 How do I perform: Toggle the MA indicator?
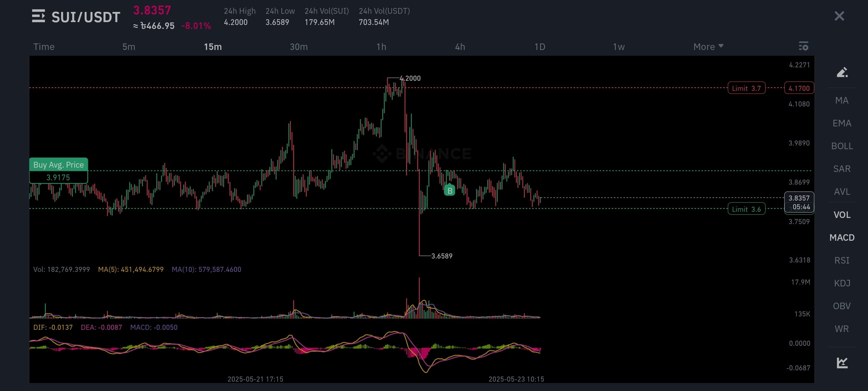coord(842,100)
